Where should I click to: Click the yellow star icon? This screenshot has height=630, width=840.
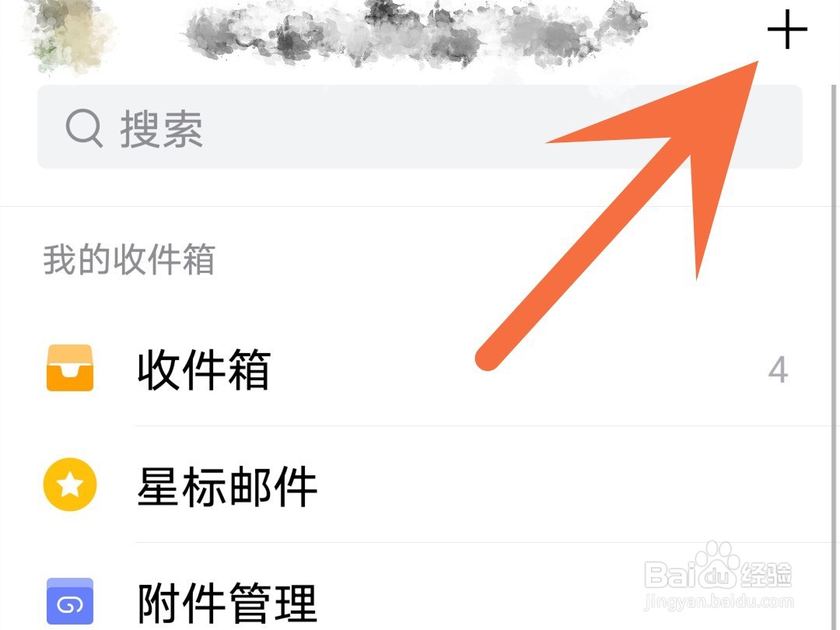coord(70,485)
